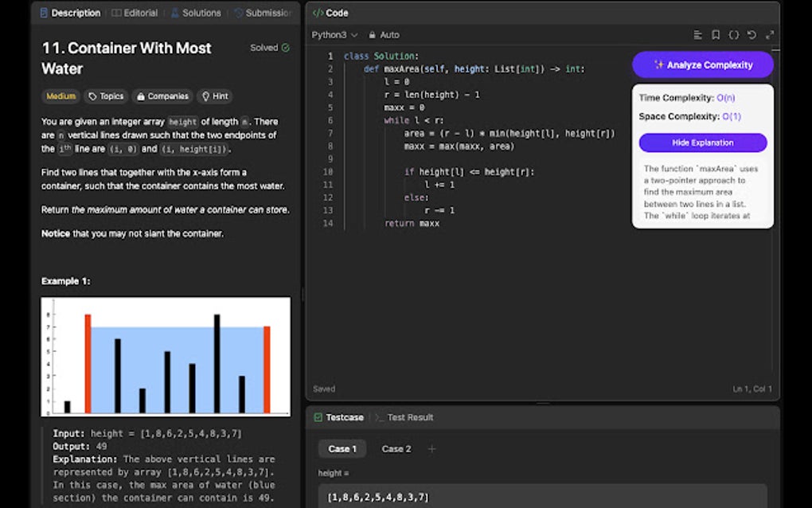This screenshot has width=812, height=508.
Task: Toggle the lock icon next to Auto
Action: [x=372, y=34]
